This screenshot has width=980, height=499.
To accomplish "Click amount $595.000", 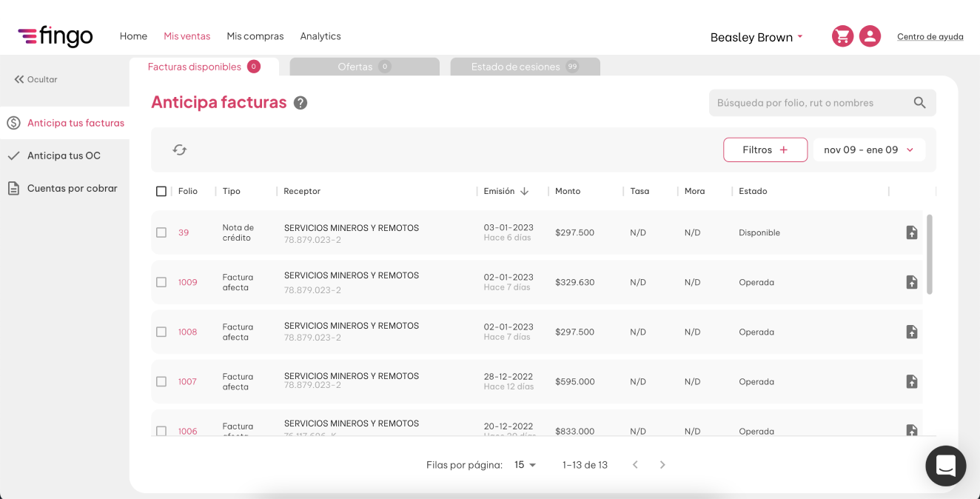I will (x=575, y=381).
